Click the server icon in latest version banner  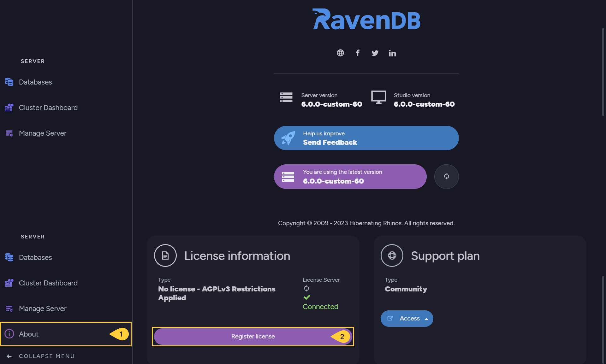pyautogui.click(x=288, y=177)
